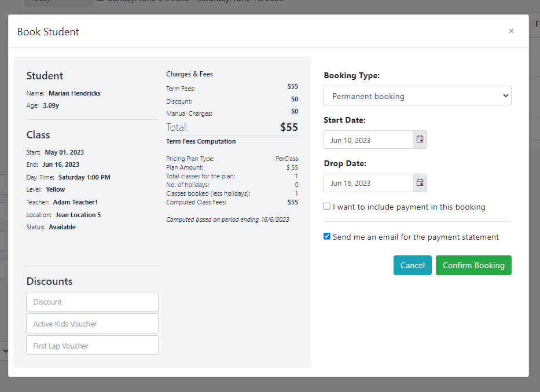Viewport: 540px width, 392px height.
Task: Focus the Discount input field
Action: pyautogui.click(x=92, y=302)
